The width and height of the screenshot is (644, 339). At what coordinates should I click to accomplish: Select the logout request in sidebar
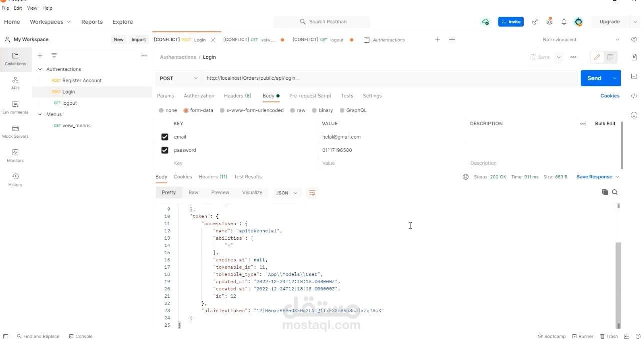[x=91, y=103]
